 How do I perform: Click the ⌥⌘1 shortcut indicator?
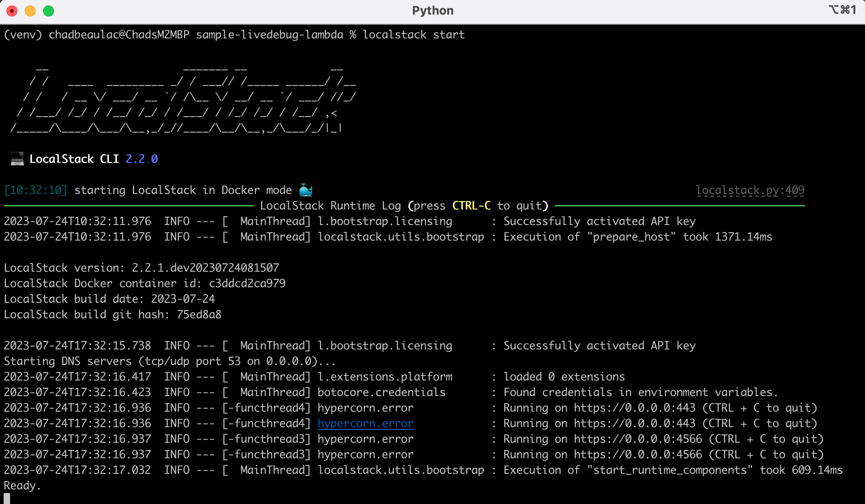point(842,10)
